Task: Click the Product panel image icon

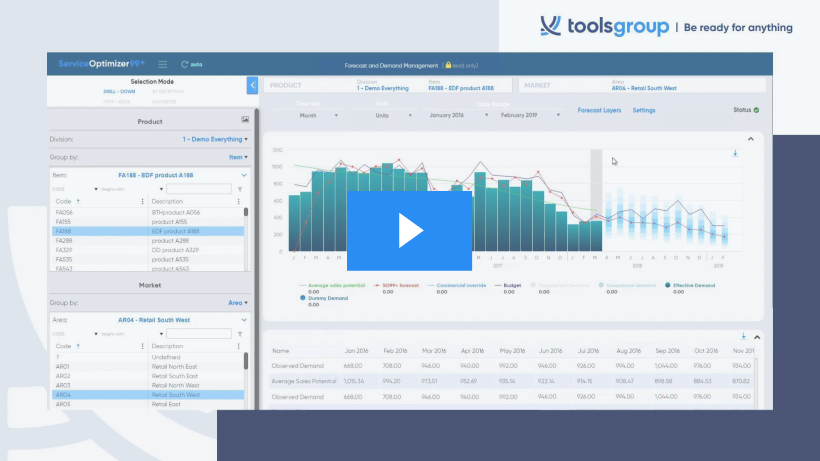Action: [245, 120]
